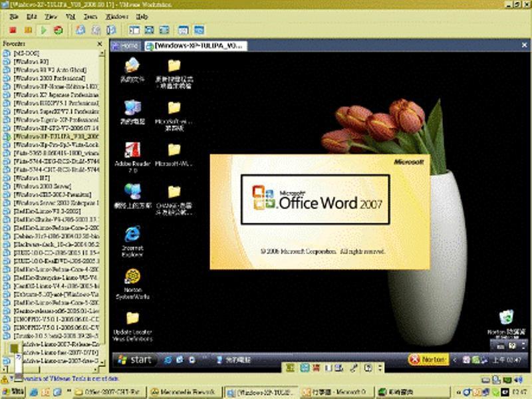Click the Quick Switch toolbar icon

[x=164, y=30]
